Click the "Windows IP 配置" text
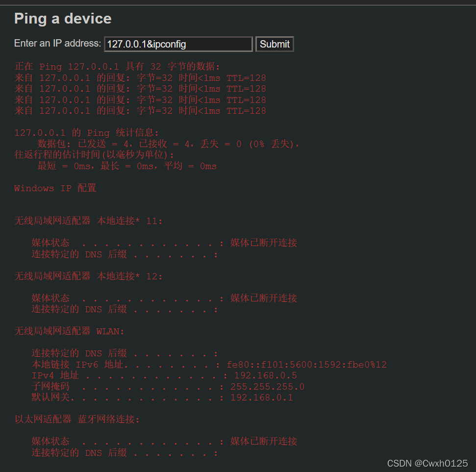Image resolution: width=476 pixels, height=472 pixels. [x=55, y=188]
